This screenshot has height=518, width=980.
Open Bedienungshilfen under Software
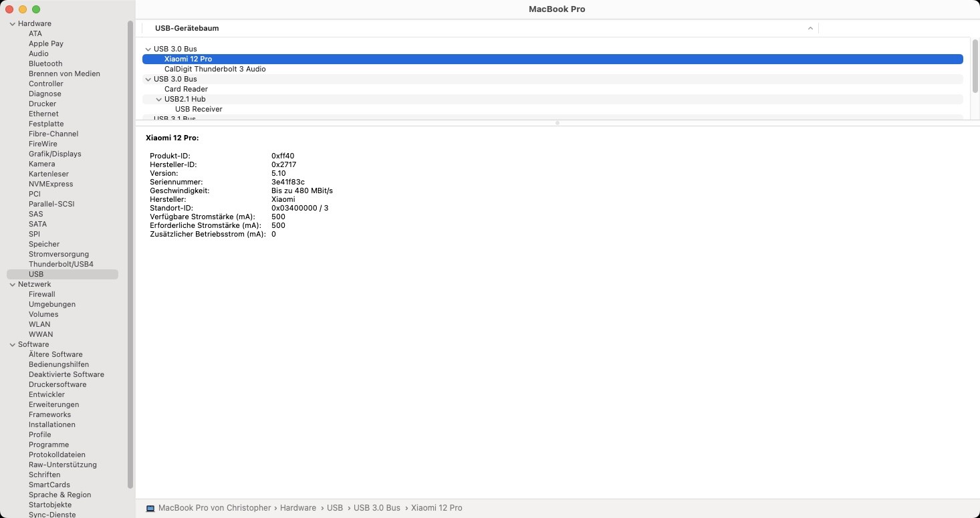[x=59, y=364]
